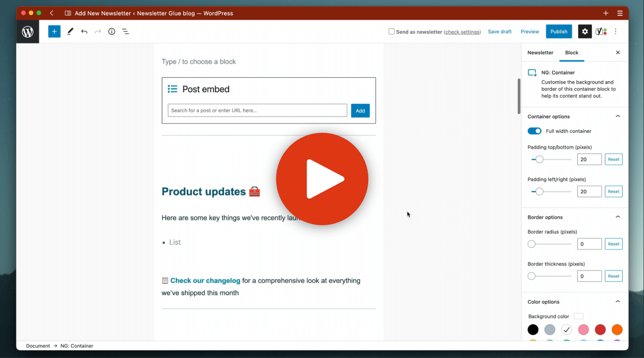Viewport: 644px width, 358px height.
Task: Collapse the Border options section
Action: click(618, 217)
